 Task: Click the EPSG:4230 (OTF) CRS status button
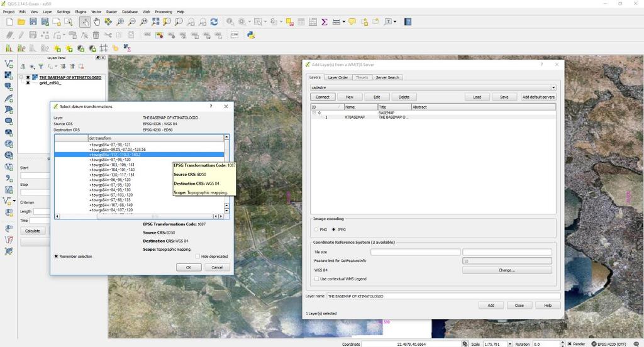click(609, 344)
